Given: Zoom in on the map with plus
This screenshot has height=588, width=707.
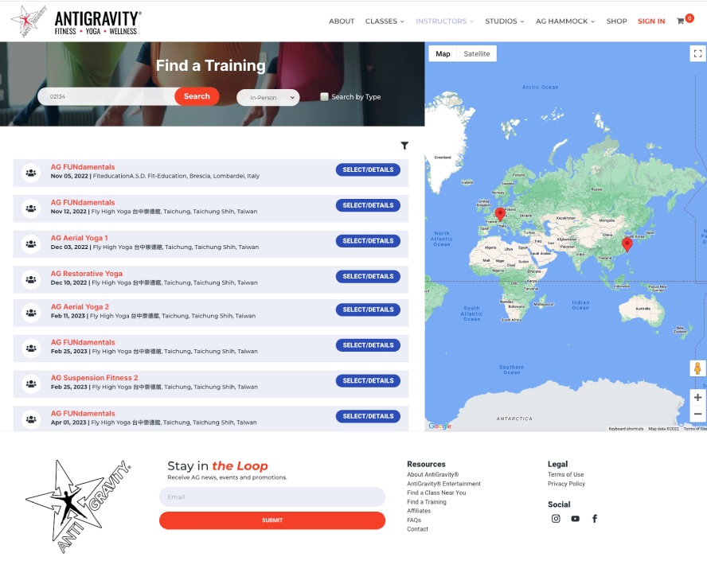Looking at the screenshot, I should (x=697, y=397).
